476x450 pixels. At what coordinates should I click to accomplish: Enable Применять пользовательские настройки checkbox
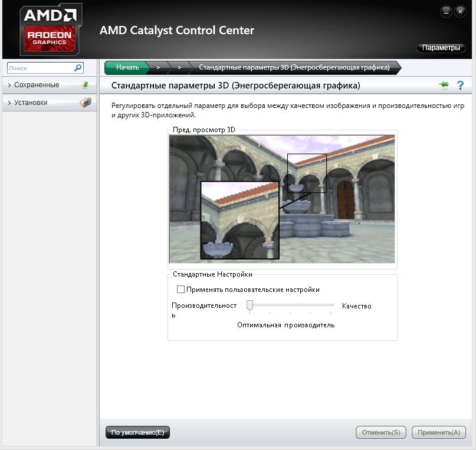pyautogui.click(x=180, y=289)
